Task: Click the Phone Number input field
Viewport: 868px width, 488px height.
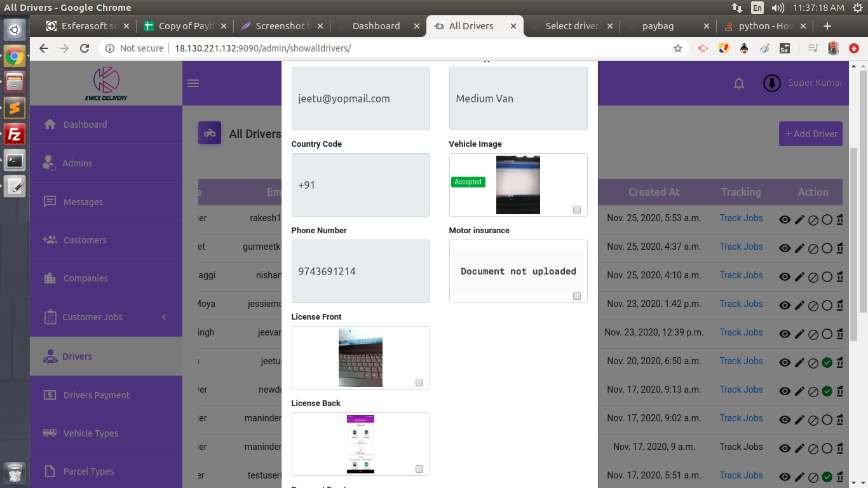Action: click(x=360, y=271)
